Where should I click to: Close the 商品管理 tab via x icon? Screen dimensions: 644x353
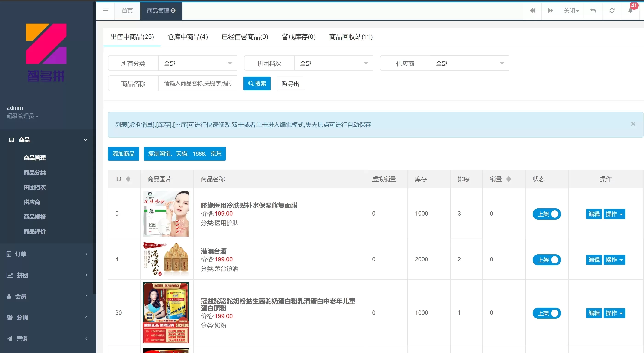coord(173,11)
